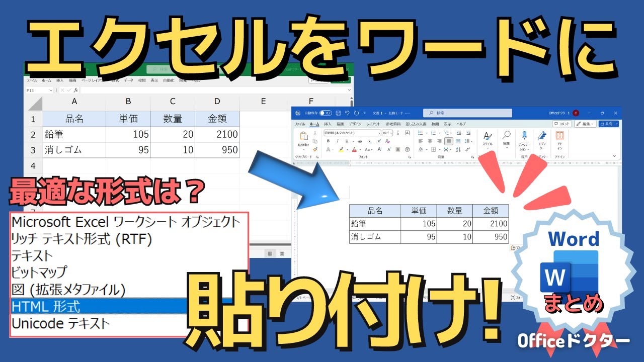
Task: Open the Mailings tab in Word
Action: pos(416,124)
